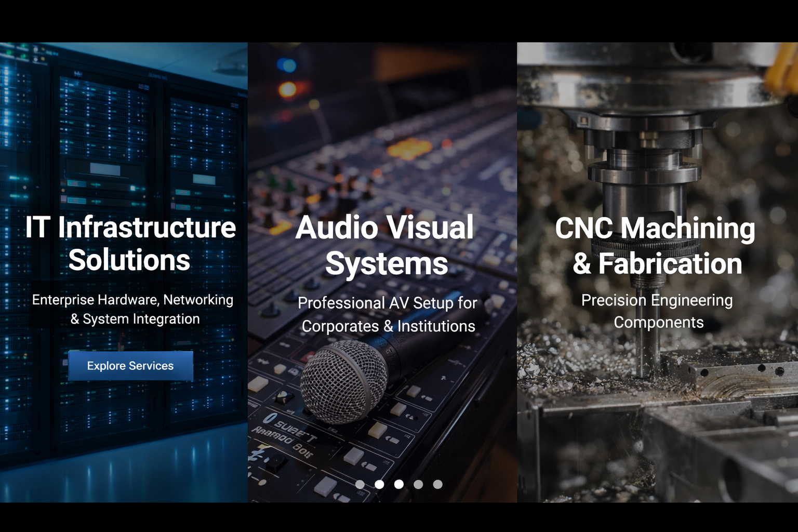
Task: Click the orange display on the mixing console
Action: (x=409, y=149)
